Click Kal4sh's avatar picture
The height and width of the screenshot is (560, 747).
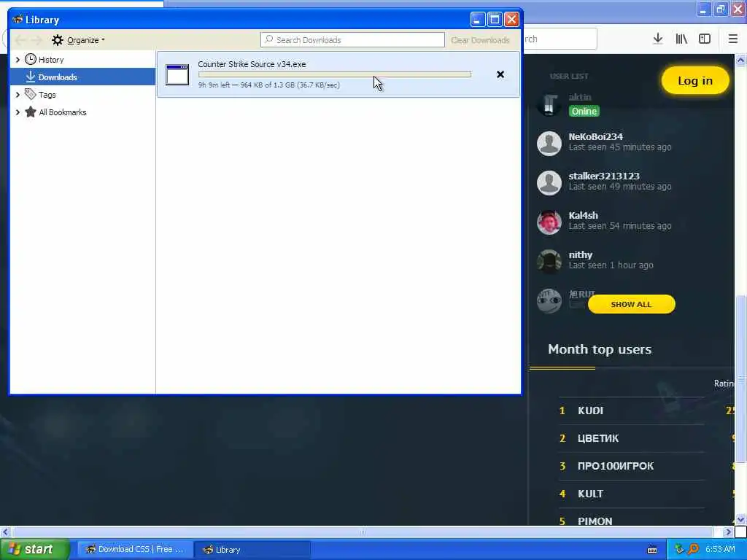pyautogui.click(x=549, y=222)
